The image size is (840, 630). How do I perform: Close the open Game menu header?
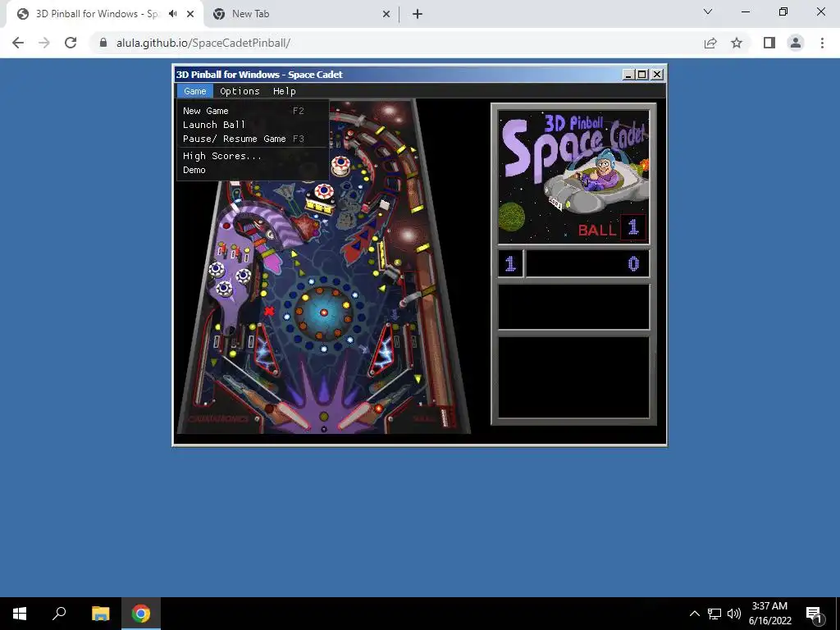(195, 91)
